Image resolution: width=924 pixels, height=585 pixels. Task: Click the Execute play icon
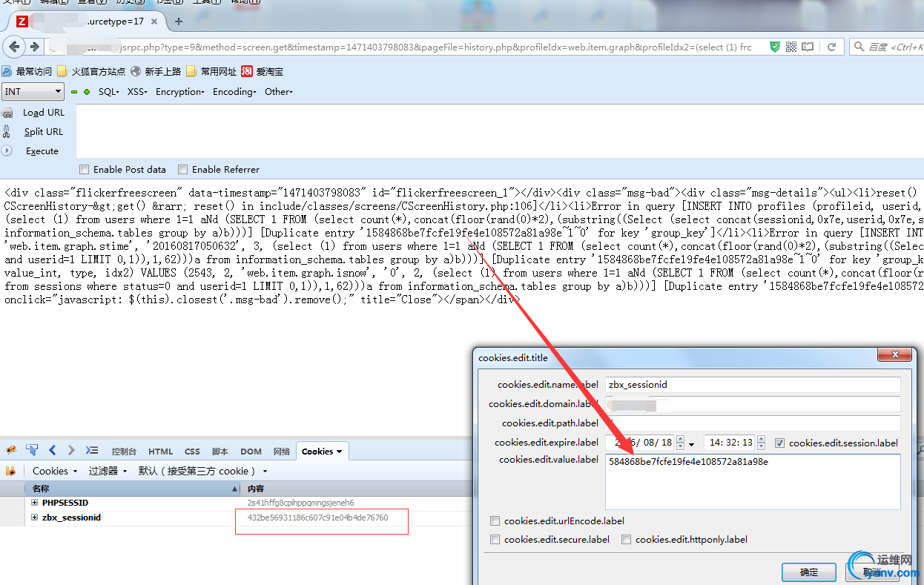[7, 151]
